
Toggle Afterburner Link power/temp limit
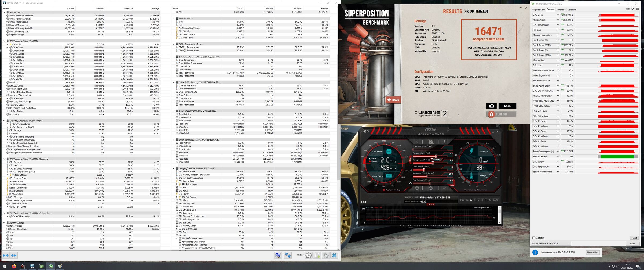click(x=410, y=160)
